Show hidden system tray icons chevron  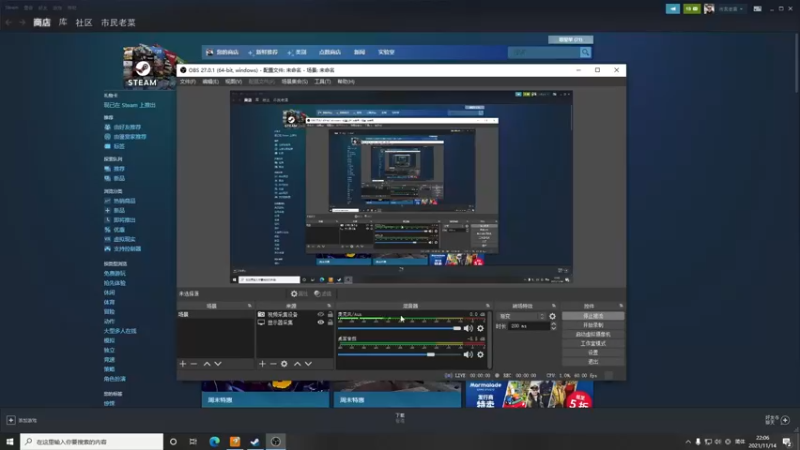tap(688, 442)
